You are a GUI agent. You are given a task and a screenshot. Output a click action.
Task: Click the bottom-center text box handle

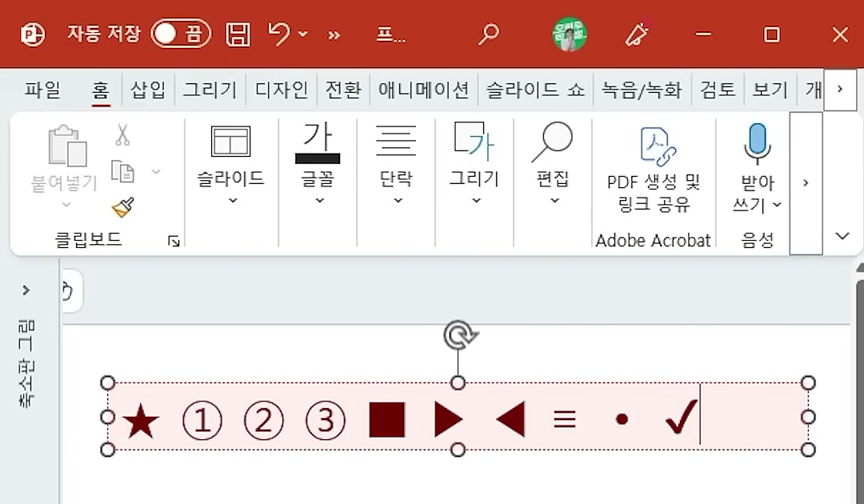click(458, 450)
